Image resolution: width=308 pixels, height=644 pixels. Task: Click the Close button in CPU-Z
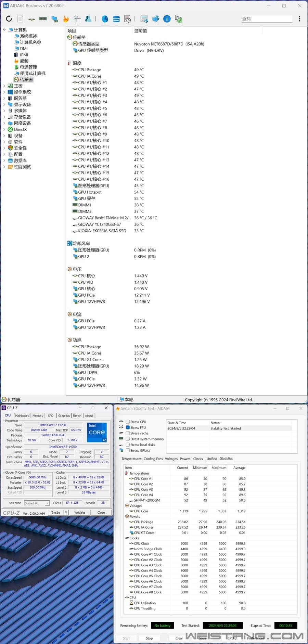coord(101,512)
